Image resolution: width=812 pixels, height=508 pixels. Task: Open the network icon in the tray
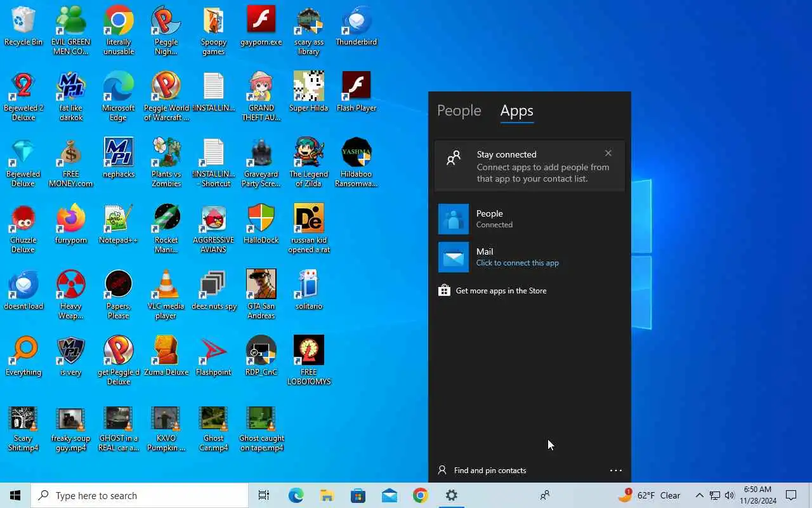click(x=714, y=495)
